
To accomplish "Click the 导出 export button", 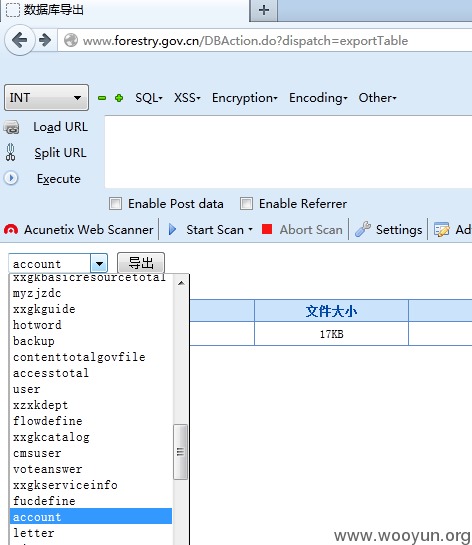I will pos(141,263).
